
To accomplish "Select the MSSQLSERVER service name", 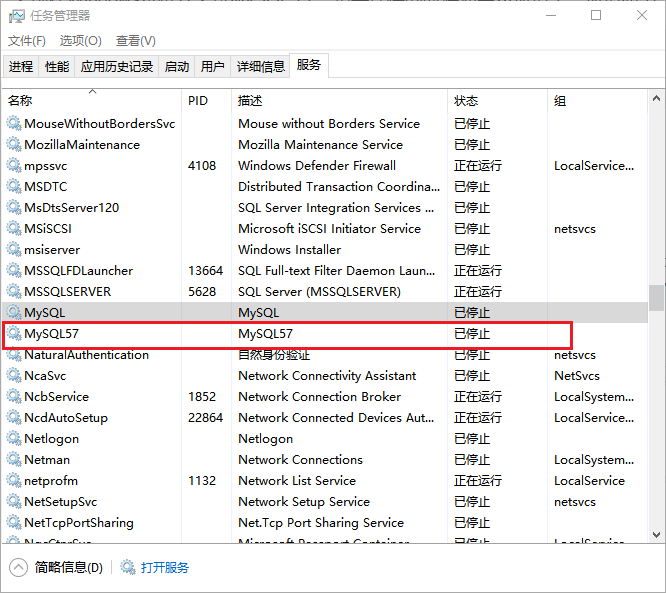I will pyautogui.click(x=68, y=291).
